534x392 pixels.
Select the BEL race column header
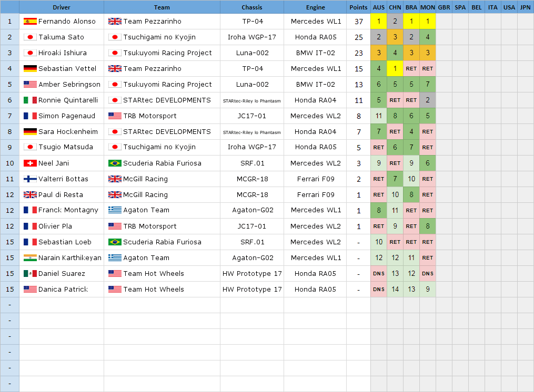point(477,7)
